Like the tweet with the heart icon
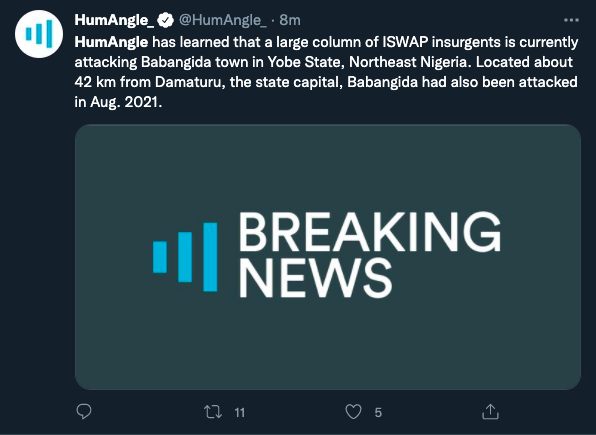This screenshot has height=435, width=596. pos(353,412)
